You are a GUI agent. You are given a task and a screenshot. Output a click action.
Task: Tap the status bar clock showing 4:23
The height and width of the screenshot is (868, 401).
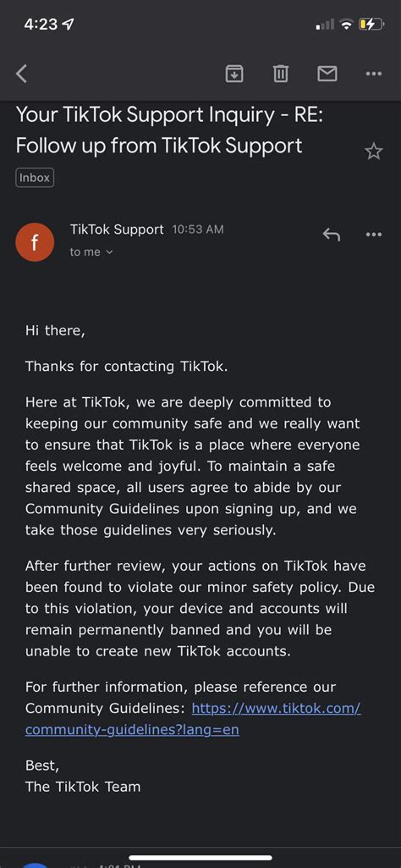(x=42, y=25)
